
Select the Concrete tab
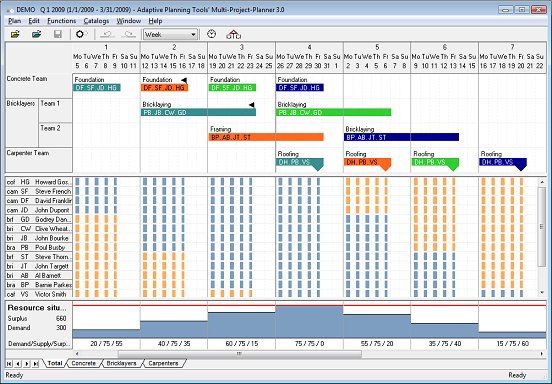tap(83, 363)
